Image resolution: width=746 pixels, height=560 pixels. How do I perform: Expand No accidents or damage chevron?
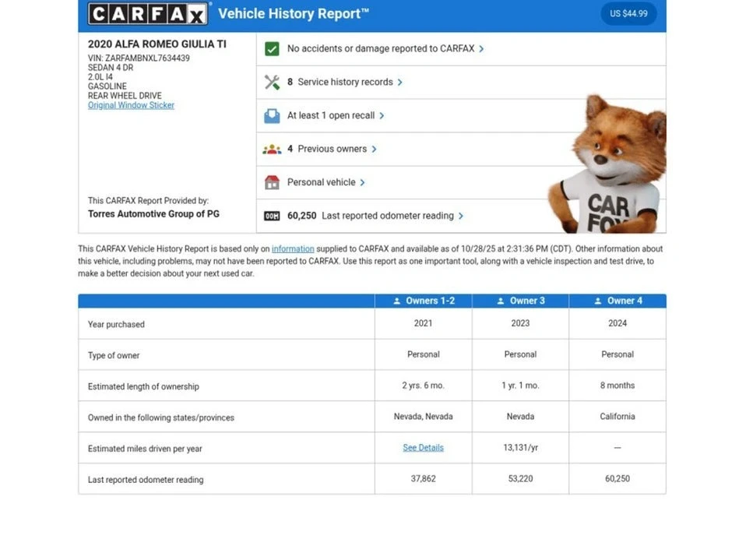(481, 48)
